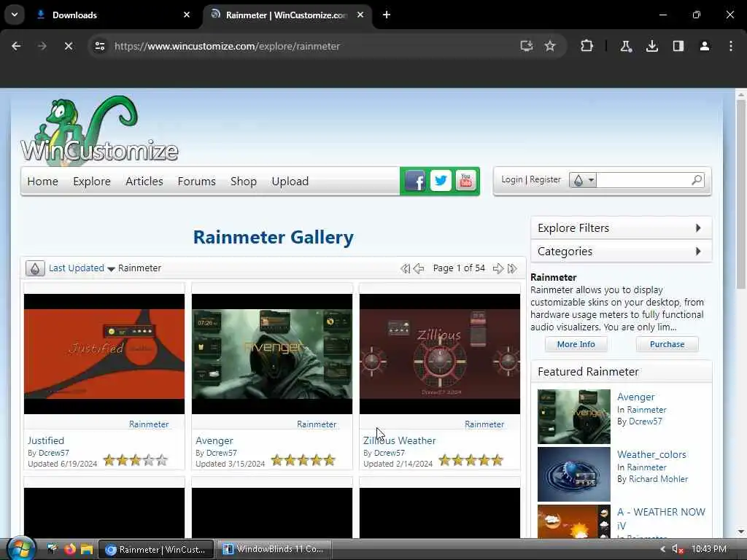This screenshot has height=560, width=747.
Task: Go to previous gallery page arrow
Action: (x=419, y=268)
